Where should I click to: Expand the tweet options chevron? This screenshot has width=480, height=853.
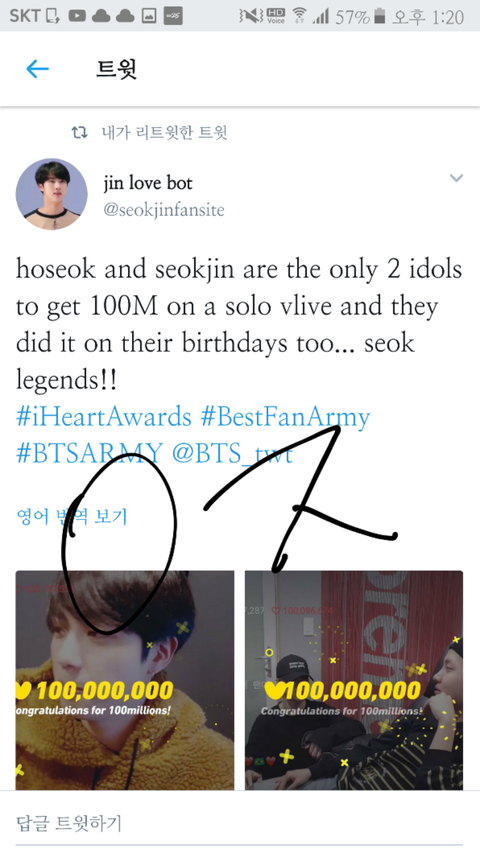[x=456, y=178]
